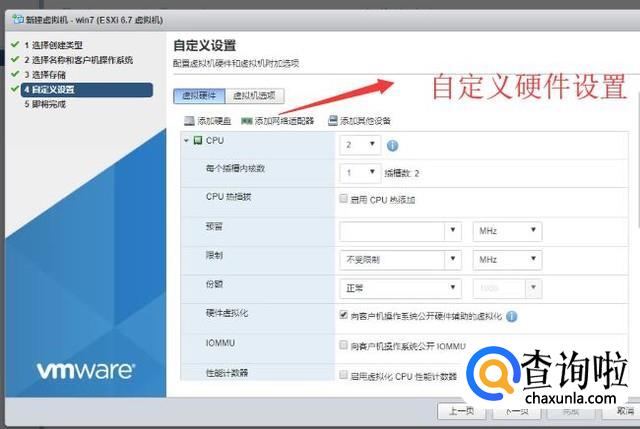Click the IOMMU row label
640x429 pixels.
220,343
